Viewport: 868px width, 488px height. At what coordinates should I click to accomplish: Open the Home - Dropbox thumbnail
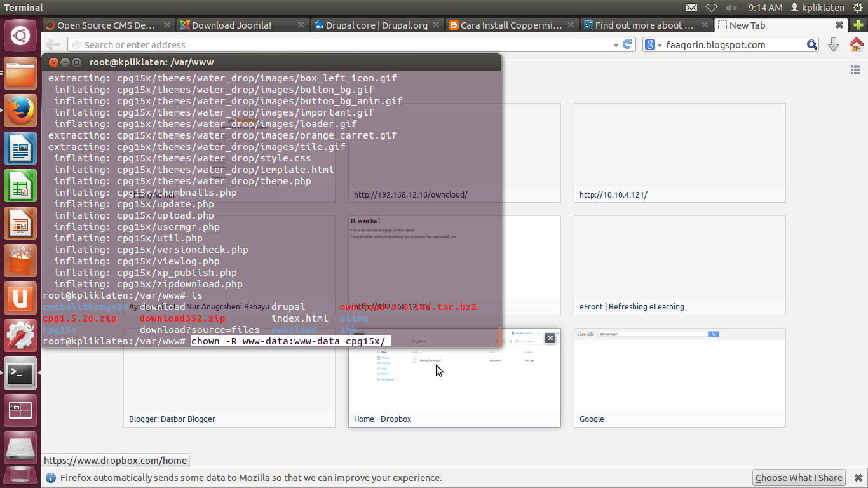pos(454,377)
